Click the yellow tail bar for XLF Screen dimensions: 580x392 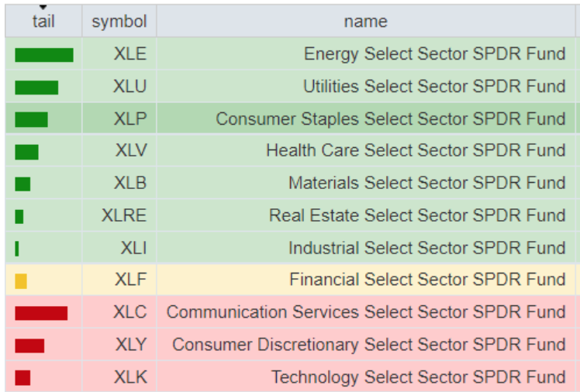click(x=21, y=280)
